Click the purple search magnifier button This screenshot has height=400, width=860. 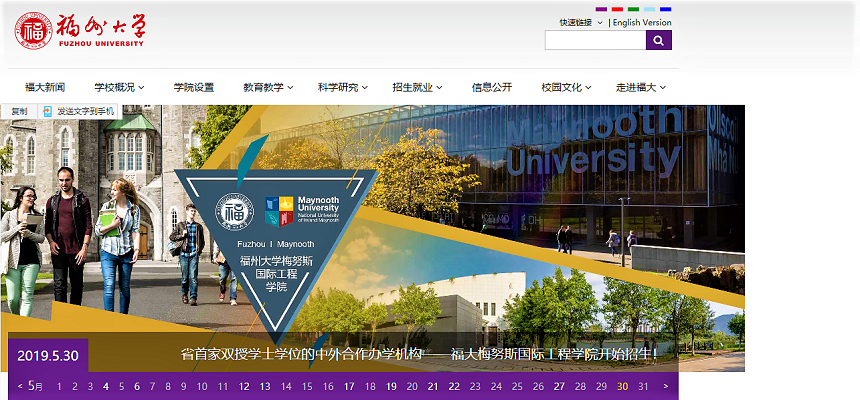coord(659,40)
